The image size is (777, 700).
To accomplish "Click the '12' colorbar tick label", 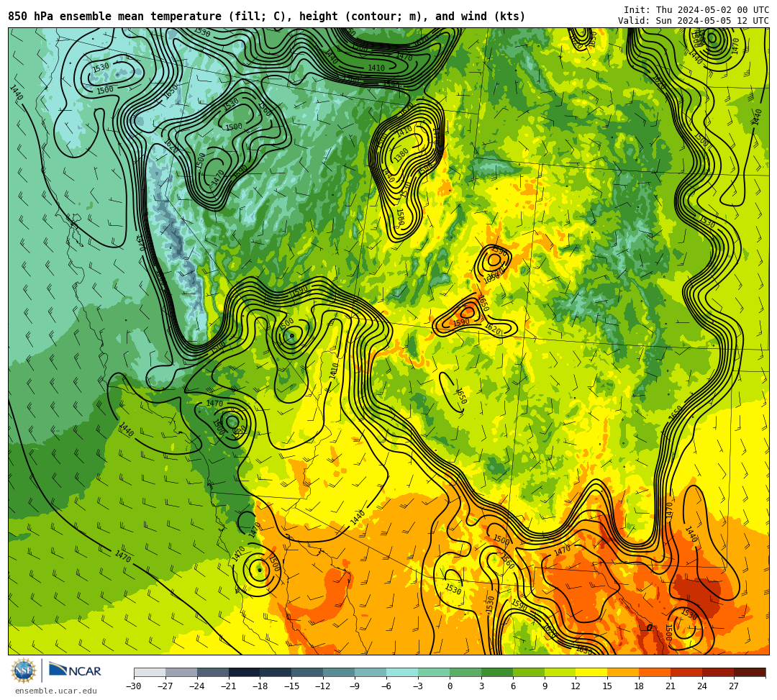I will [x=576, y=686].
